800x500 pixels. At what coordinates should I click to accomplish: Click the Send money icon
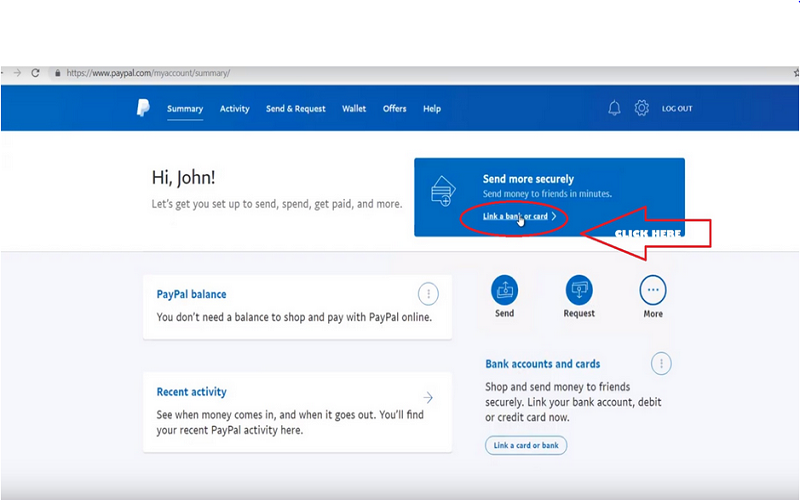click(x=505, y=290)
